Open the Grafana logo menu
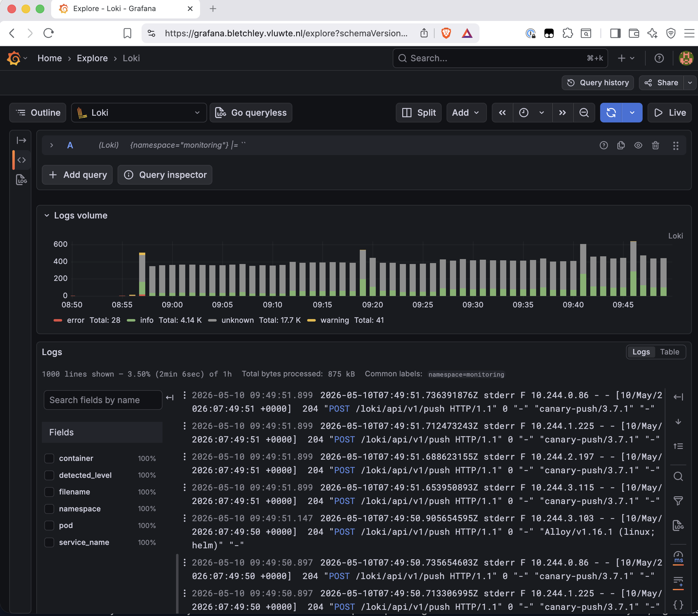The image size is (698, 616). pyautogui.click(x=14, y=58)
